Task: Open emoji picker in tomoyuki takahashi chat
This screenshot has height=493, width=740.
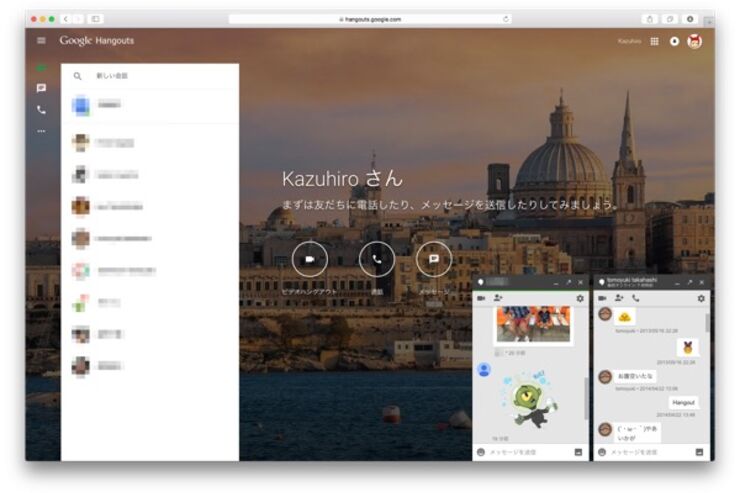Action: (602, 452)
